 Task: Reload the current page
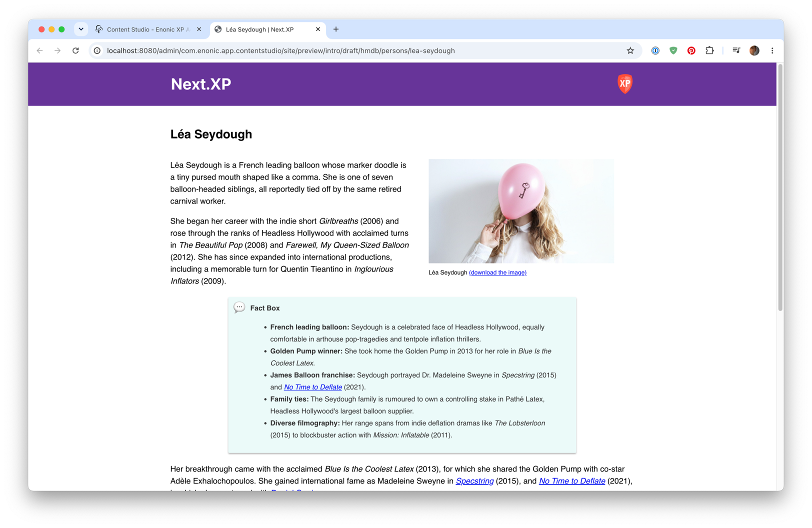[x=75, y=50]
